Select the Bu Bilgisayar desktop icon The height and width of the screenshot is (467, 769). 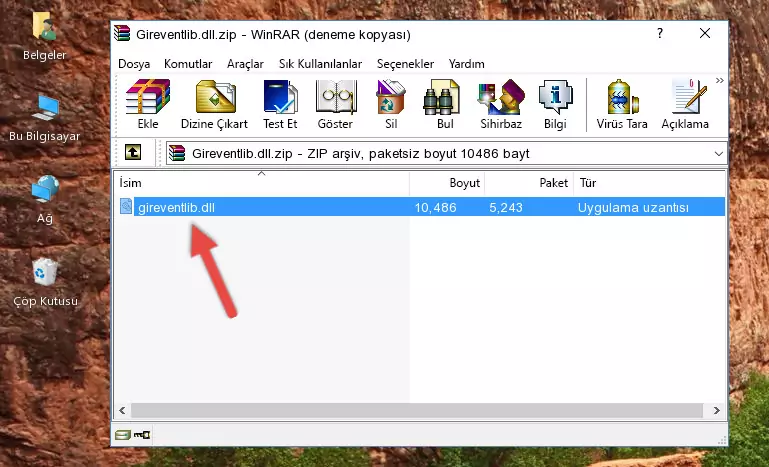coord(44,118)
